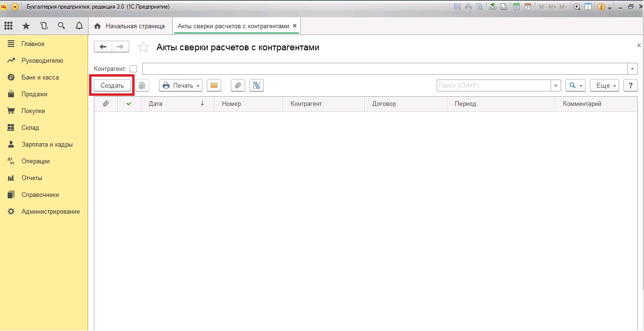Click the notifications bell icon
Image resolution: width=644 pixels, height=331 pixels.
(79, 26)
